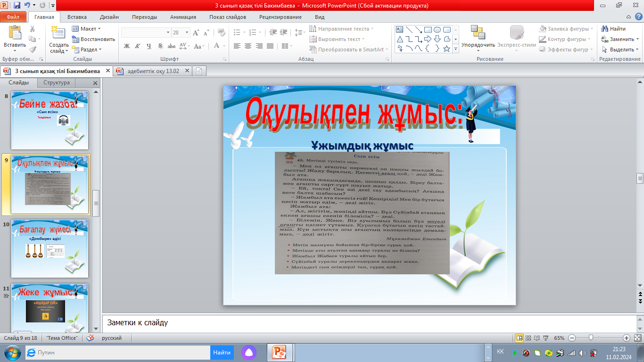
Task: Click the zoom slider handle
Action: [591, 338]
